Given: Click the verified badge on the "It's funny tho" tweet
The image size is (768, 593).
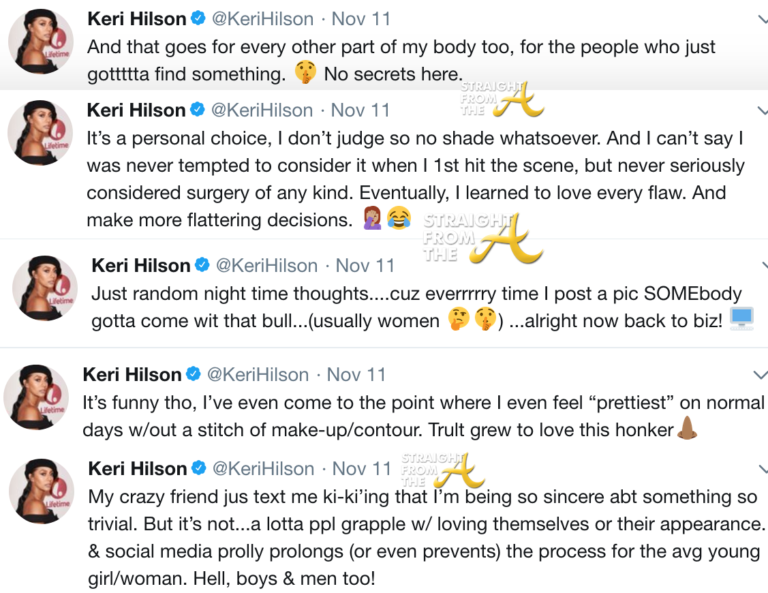Looking at the screenshot, I should tap(193, 375).
